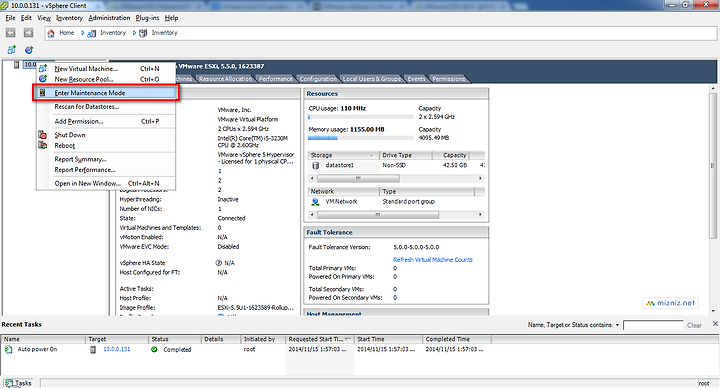The image size is (720, 388).
Task: Open the Inventory menu
Action: [69, 18]
